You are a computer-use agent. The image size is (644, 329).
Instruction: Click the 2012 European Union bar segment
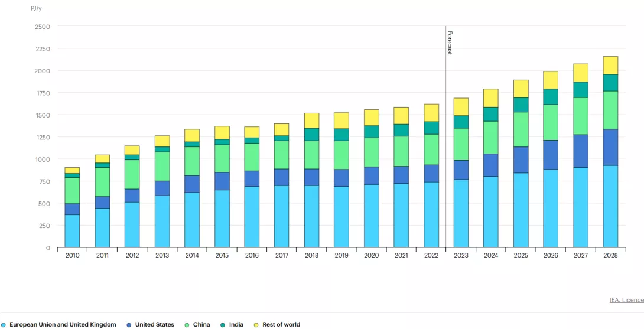coord(132,224)
